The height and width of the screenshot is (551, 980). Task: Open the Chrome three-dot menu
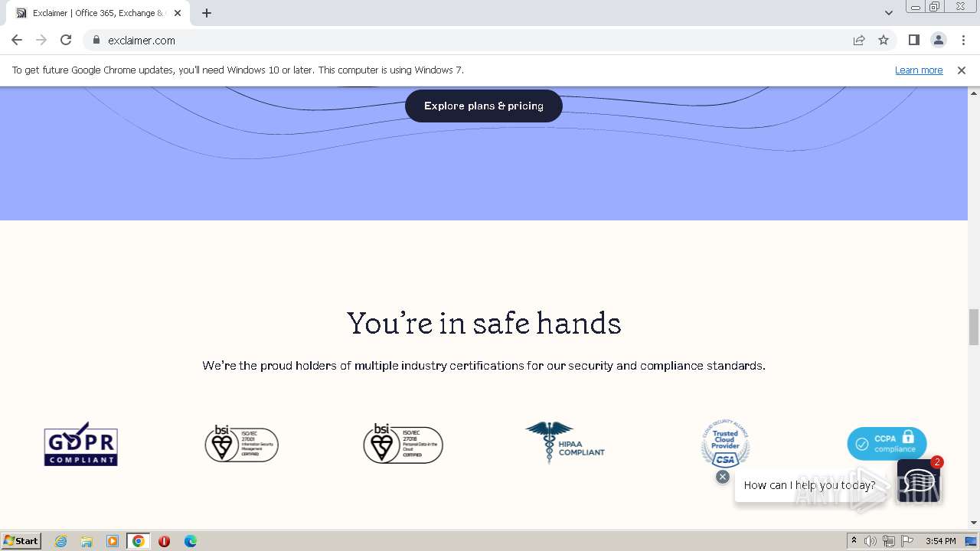[x=963, y=40]
